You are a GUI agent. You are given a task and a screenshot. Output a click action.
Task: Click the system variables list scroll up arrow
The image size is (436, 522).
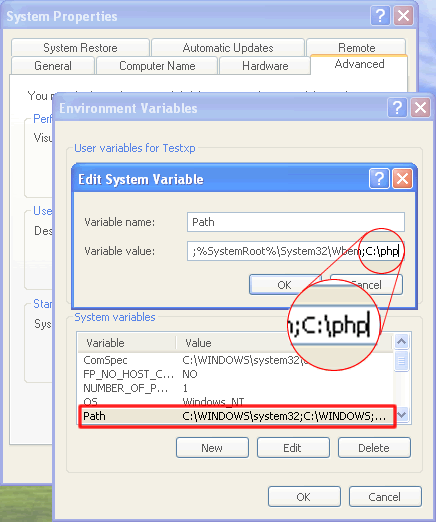coord(401,341)
